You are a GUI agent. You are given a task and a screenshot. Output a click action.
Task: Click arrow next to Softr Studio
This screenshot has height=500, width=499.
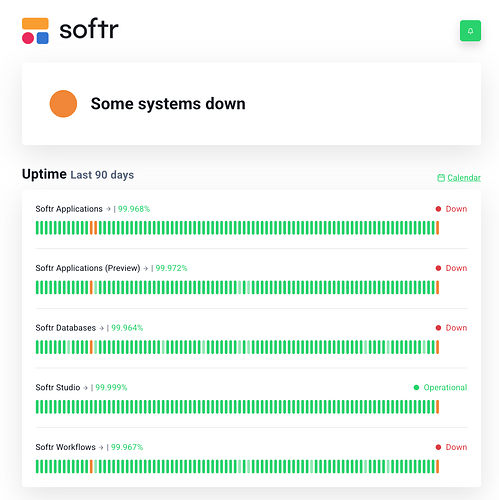[x=85, y=388]
